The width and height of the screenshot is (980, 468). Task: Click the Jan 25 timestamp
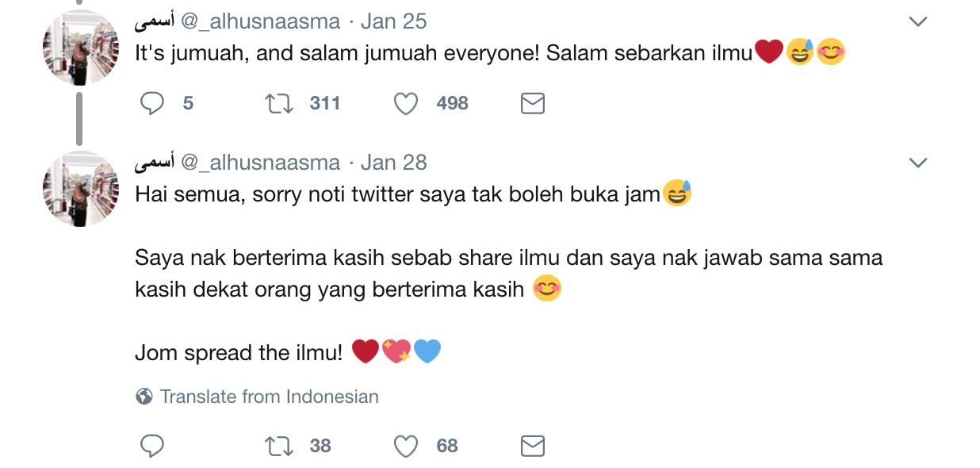click(393, 21)
